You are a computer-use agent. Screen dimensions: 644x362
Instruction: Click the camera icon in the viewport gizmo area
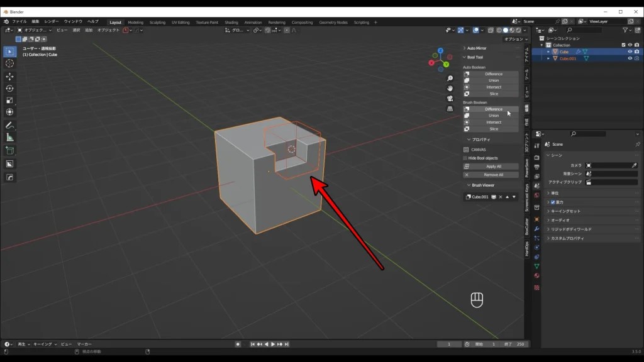[450, 99]
